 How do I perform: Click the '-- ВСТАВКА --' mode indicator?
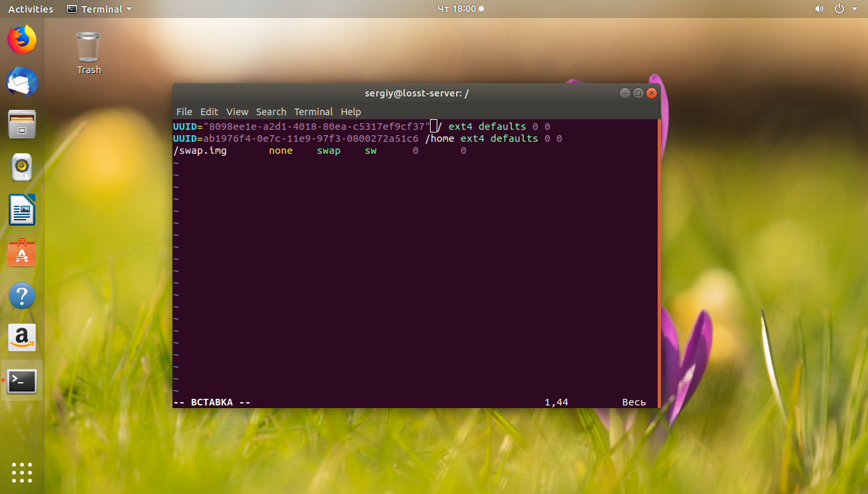coord(212,402)
